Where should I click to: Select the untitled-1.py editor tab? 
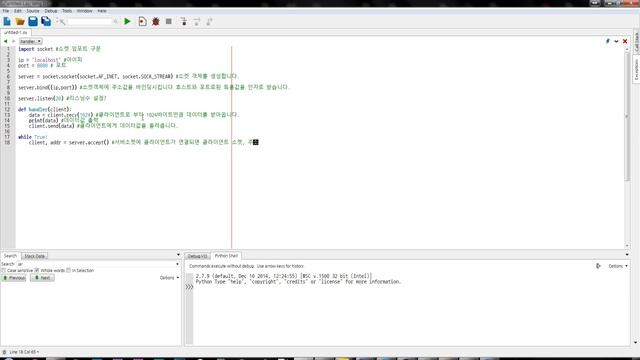pyautogui.click(x=16, y=32)
